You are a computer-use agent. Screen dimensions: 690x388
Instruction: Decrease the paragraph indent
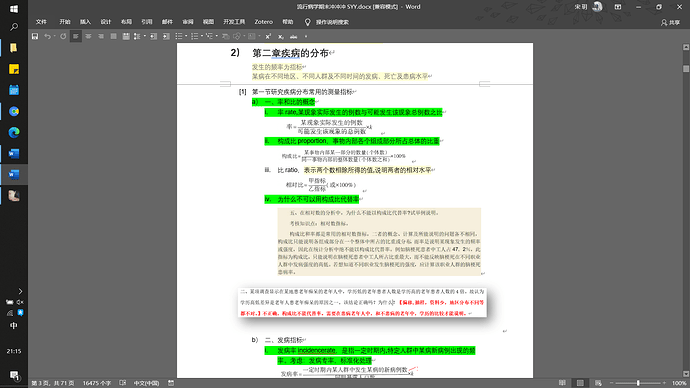[154, 37]
